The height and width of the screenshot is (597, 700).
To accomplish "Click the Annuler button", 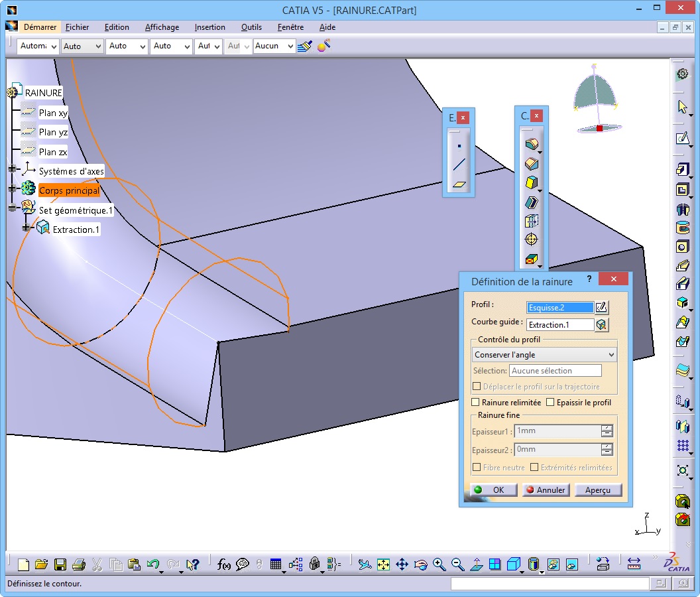I will (x=546, y=490).
